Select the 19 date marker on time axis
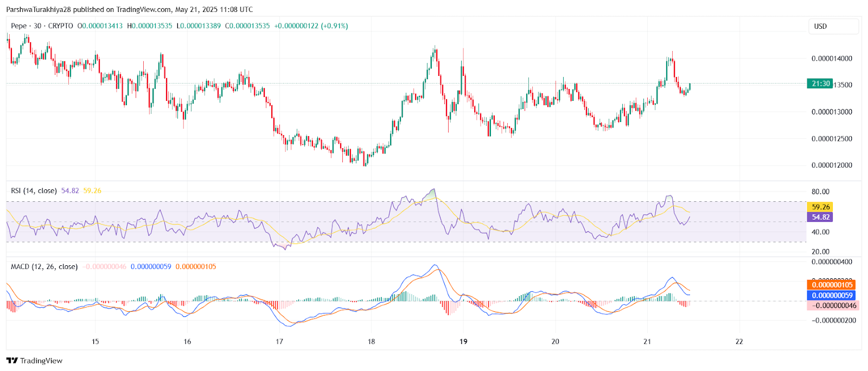The width and height of the screenshot is (868, 371). [463, 342]
